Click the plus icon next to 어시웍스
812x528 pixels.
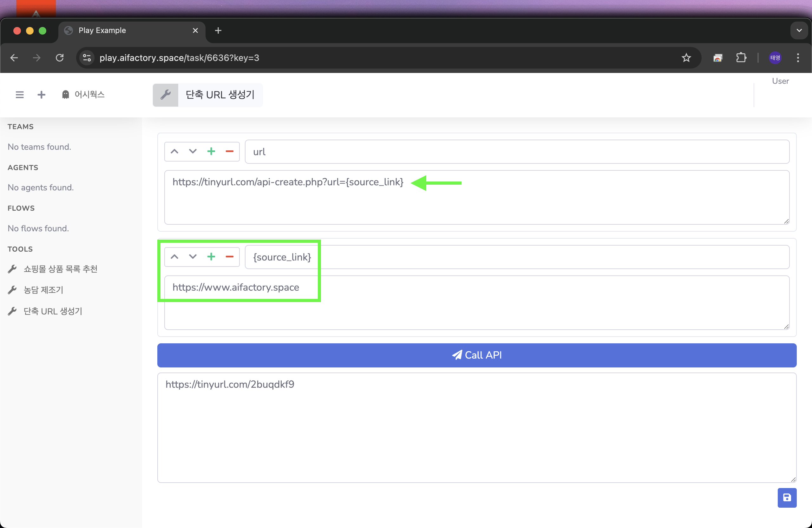pos(41,95)
